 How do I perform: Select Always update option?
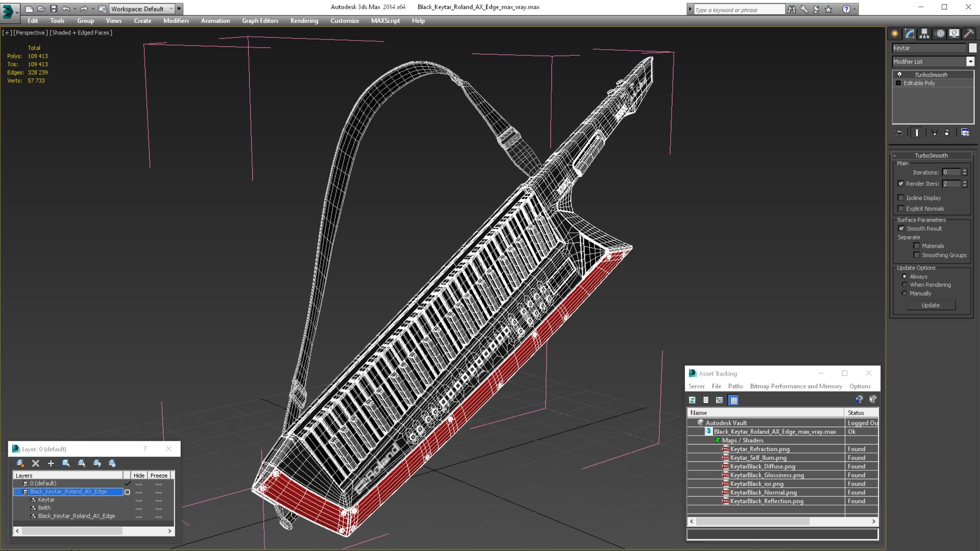pyautogui.click(x=904, y=277)
